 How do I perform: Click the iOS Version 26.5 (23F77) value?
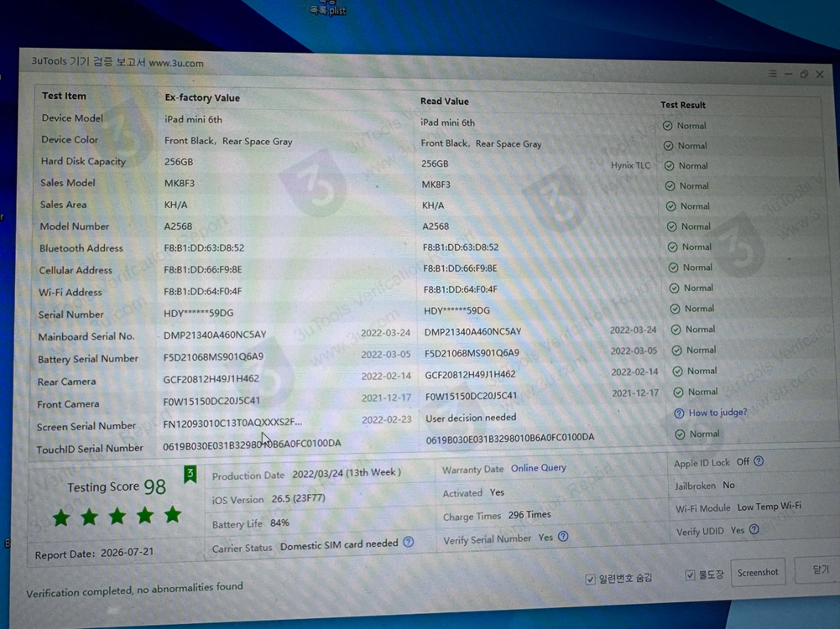coord(298,498)
